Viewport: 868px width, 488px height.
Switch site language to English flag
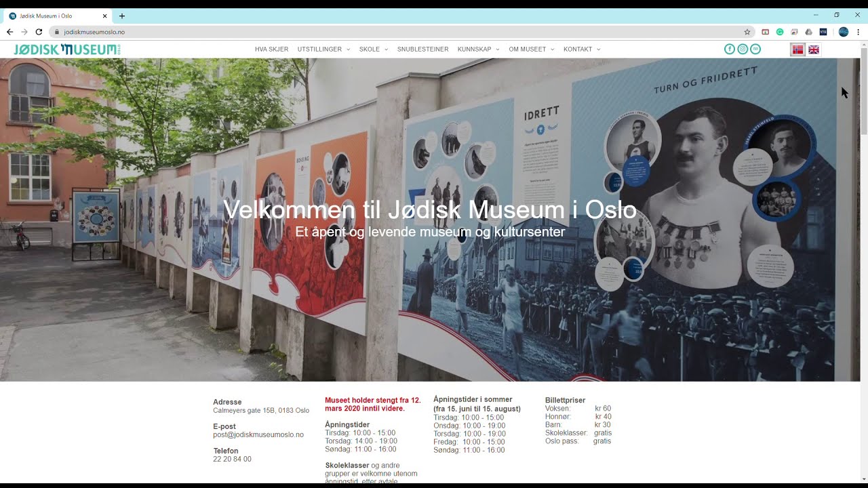tap(814, 49)
